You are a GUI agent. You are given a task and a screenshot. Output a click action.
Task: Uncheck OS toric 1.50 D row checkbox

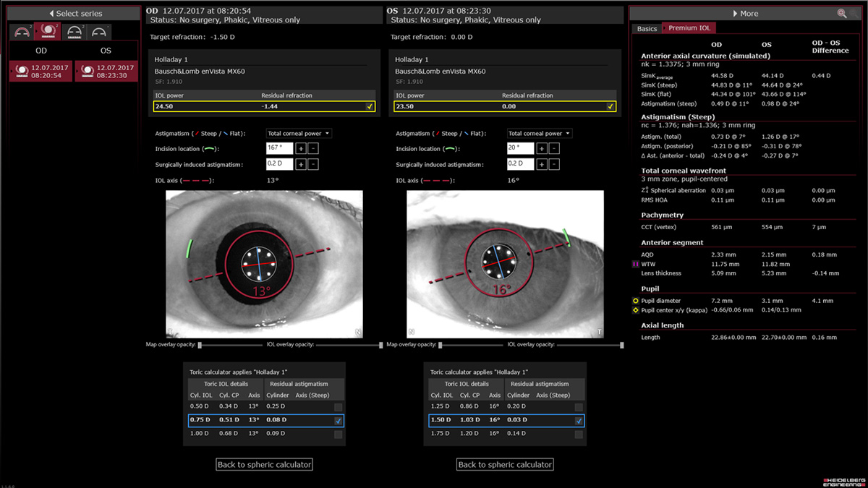point(579,421)
